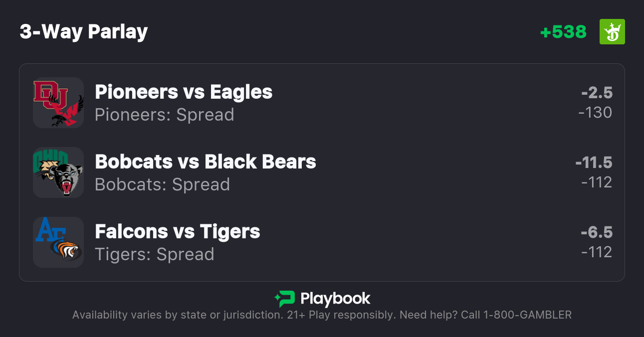Screen dimensions: 644x337
Task: Click the DraftKings sportsbook logo icon
Action: [x=612, y=32]
